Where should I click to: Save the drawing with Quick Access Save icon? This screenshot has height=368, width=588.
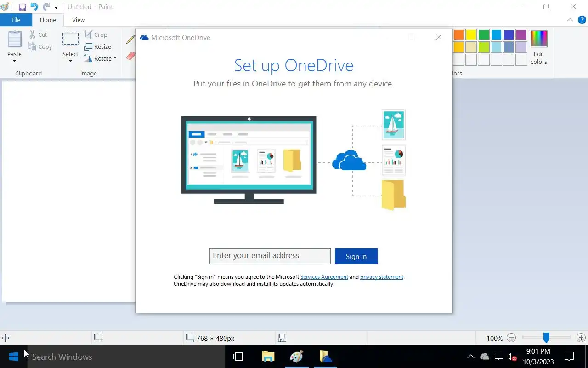pos(22,7)
